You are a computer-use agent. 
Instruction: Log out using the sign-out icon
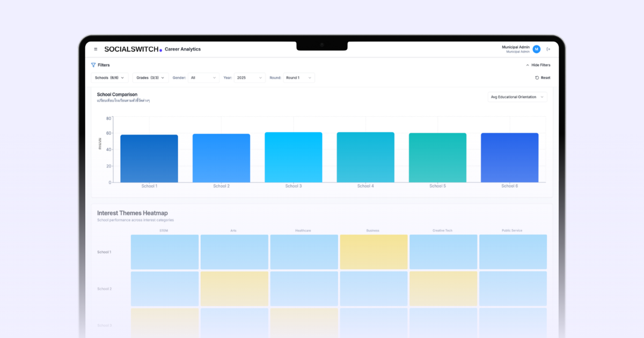tap(548, 49)
